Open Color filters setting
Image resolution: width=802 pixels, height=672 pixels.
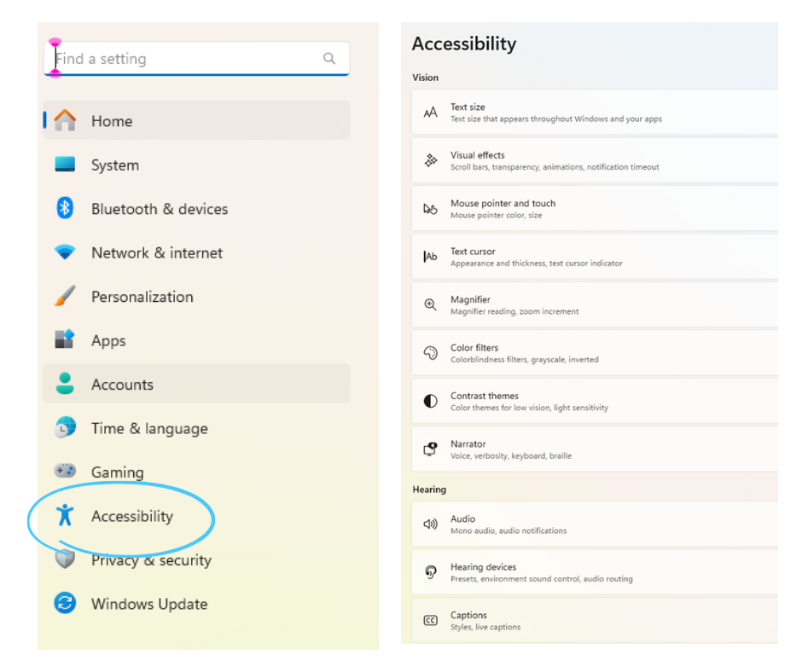coord(595,353)
